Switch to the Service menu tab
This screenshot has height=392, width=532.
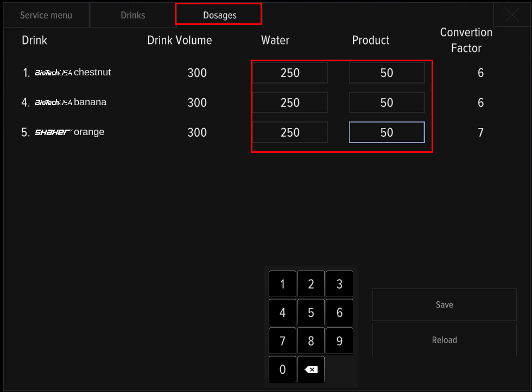[x=46, y=15]
